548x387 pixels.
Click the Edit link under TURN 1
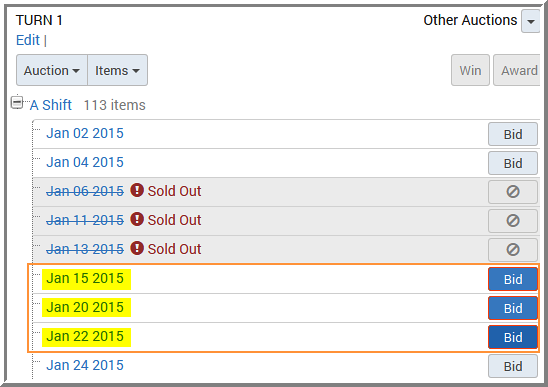[x=28, y=40]
